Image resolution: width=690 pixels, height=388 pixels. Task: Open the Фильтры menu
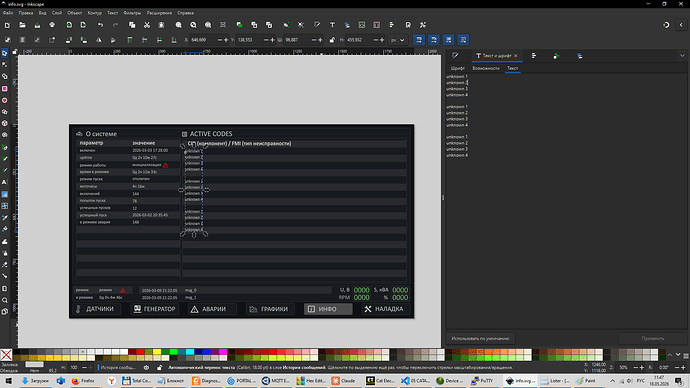[x=132, y=13]
